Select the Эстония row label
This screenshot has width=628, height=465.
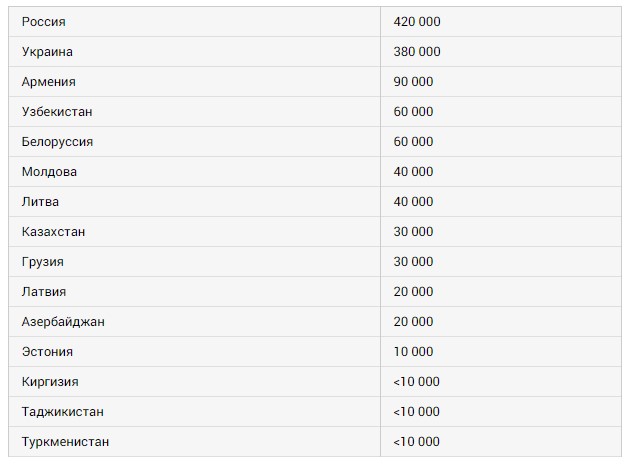click(47, 351)
